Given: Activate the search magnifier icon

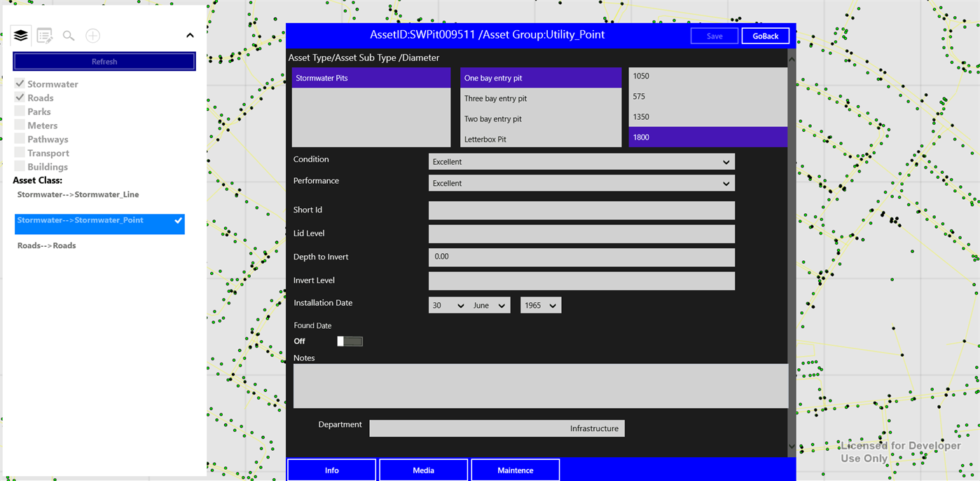Looking at the screenshot, I should (x=67, y=34).
